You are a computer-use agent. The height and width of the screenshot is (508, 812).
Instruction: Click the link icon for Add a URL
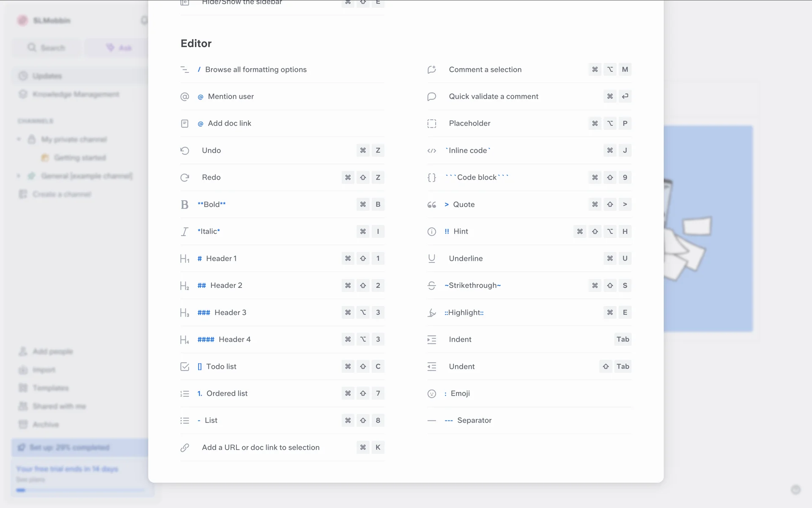pyautogui.click(x=184, y=447)
